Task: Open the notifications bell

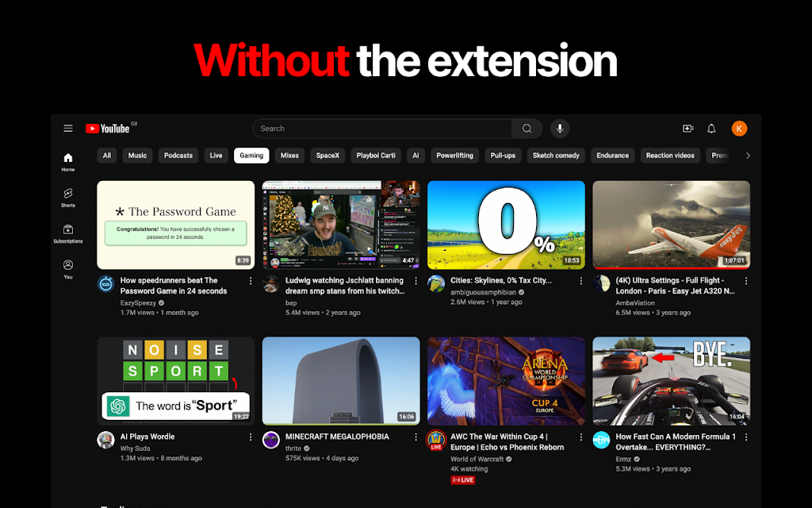Action: pyautogui.click(x=711, y=129)
